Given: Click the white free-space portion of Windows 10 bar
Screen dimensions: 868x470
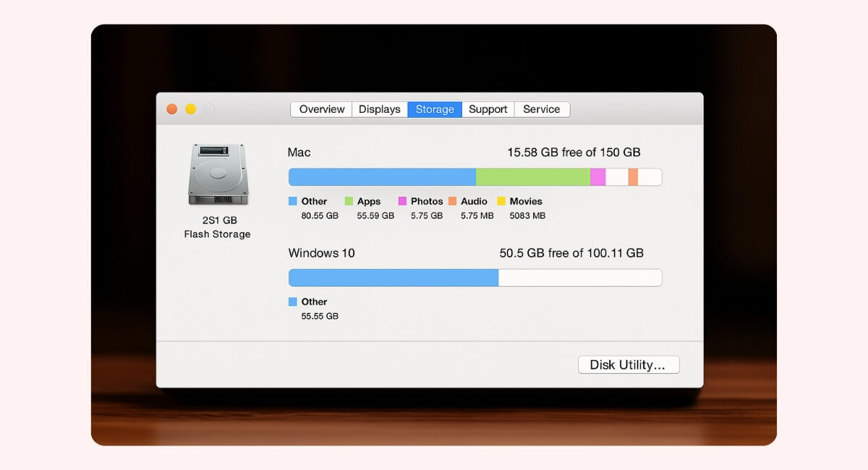Looking at the screenshot, I should [580, 278].
